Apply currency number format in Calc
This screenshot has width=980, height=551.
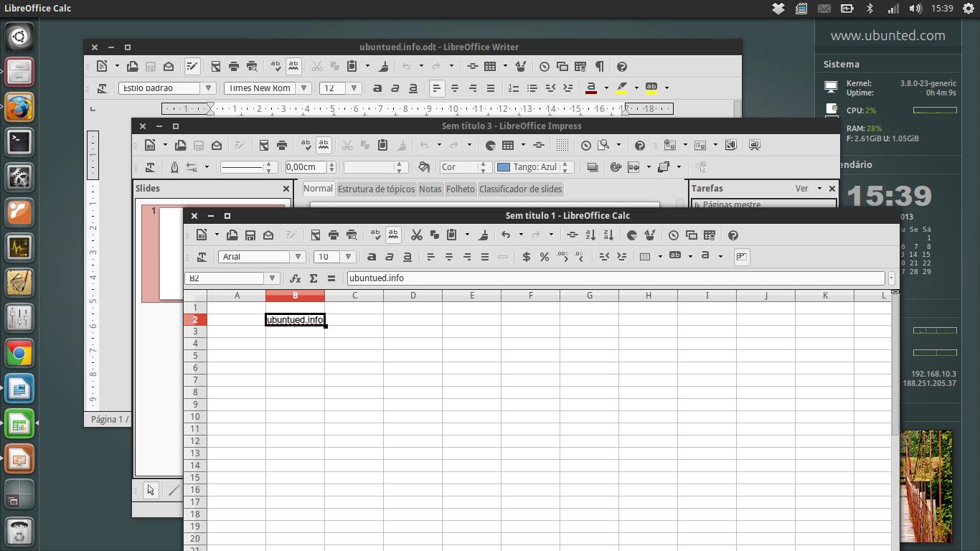[x=527, y=257]
